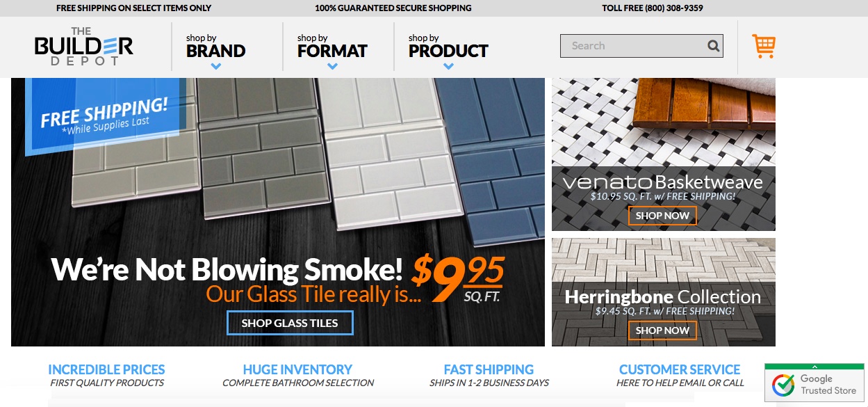Click the Shop Glass Tiles button
Viewport: 868px width, 407px height.
click(x=290, y=323)
